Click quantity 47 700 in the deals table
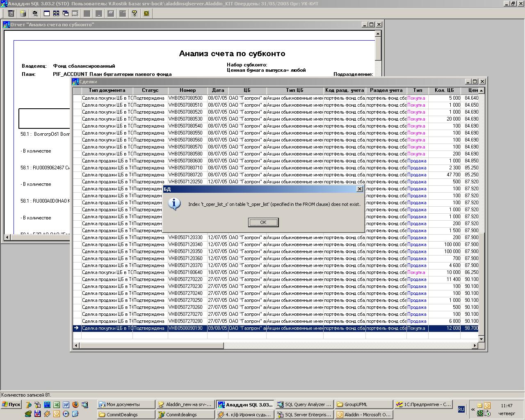 (444, 175)
